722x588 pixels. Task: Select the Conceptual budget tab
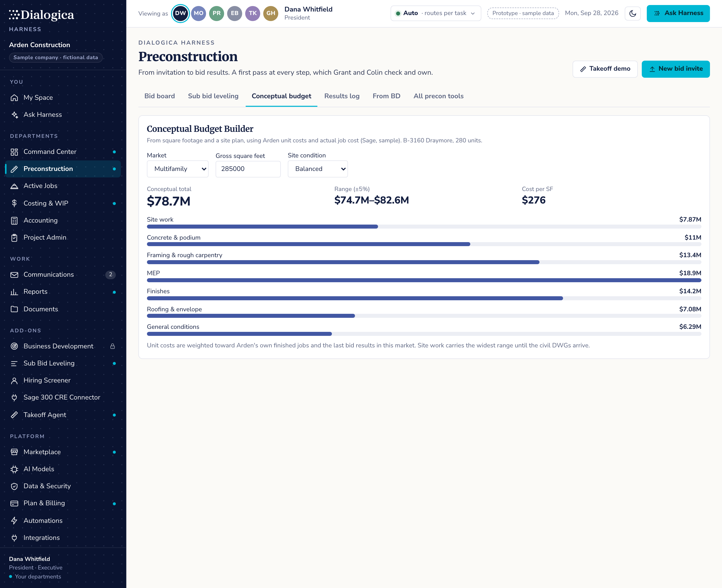click(x=281, y=96)
